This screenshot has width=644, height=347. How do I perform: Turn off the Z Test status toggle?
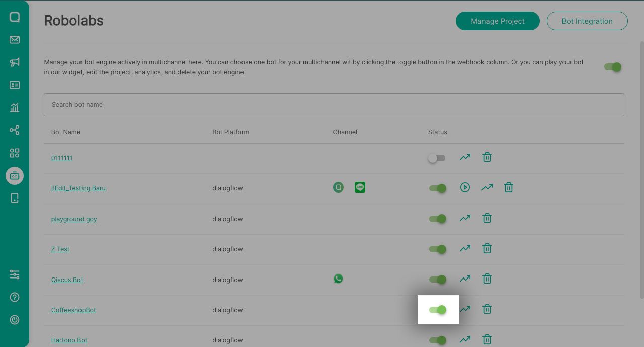click(438, 249)
